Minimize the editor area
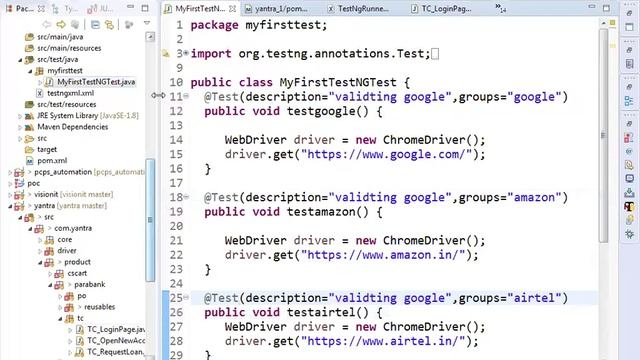640x360 pixels. [592, 7]
